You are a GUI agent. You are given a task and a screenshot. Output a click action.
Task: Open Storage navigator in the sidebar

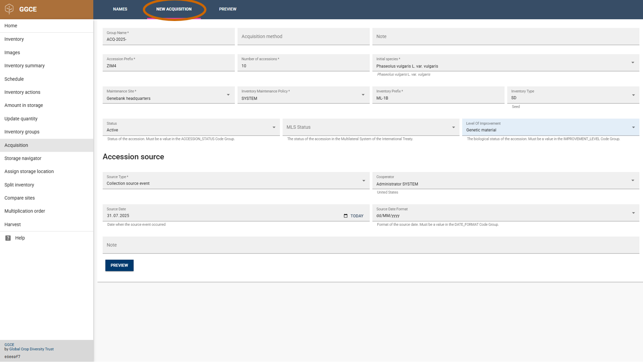pos(23,158)
